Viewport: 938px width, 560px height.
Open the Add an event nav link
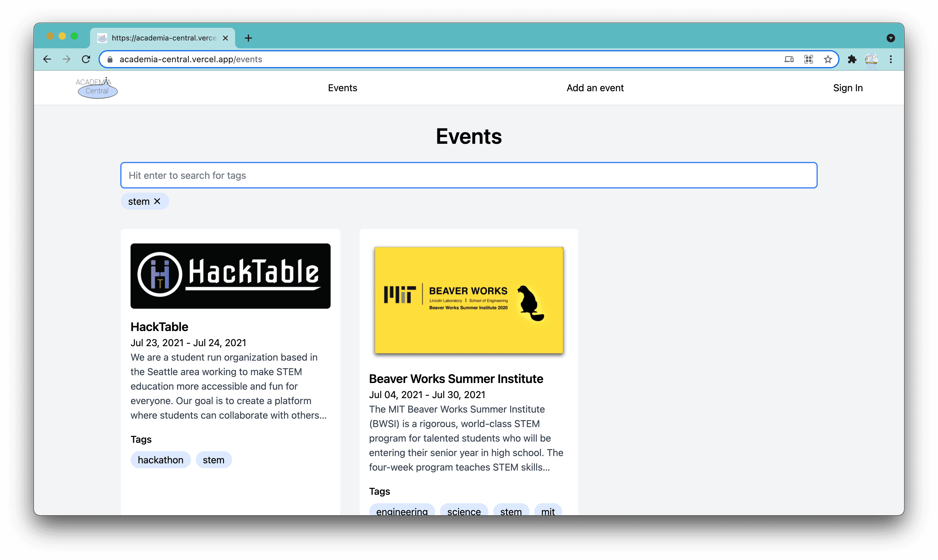tap(595, 88)
